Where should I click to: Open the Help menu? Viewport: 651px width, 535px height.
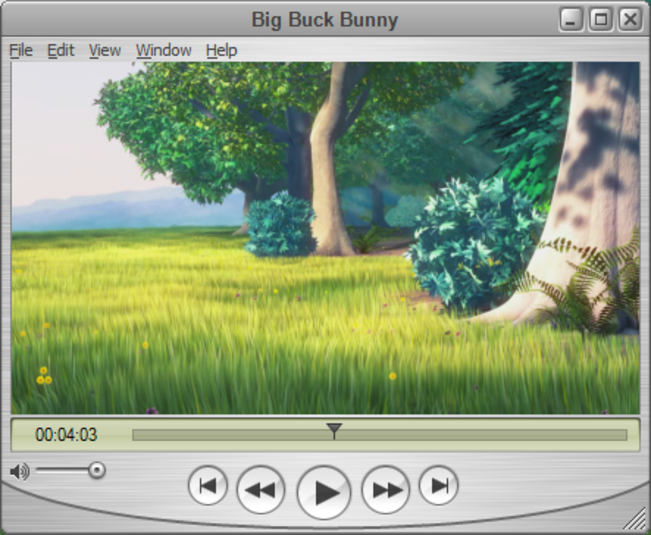pyautogui.click(x=221, y=50)
